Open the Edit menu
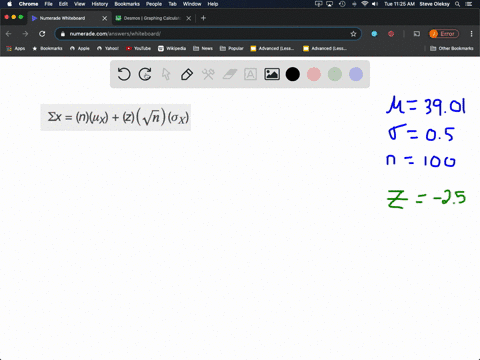The width and height of the screenshot is (480, 360). (x=63, y=4)
